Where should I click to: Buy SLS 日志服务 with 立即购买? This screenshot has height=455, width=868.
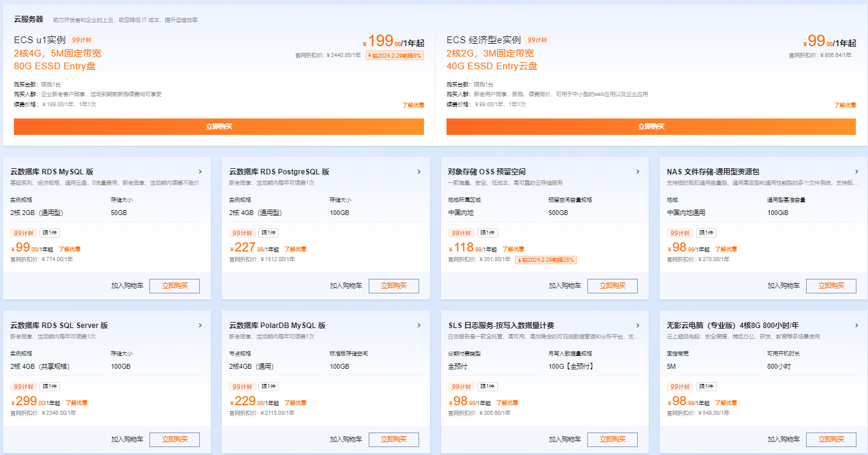pyautogui.click(x=612, y=439)
